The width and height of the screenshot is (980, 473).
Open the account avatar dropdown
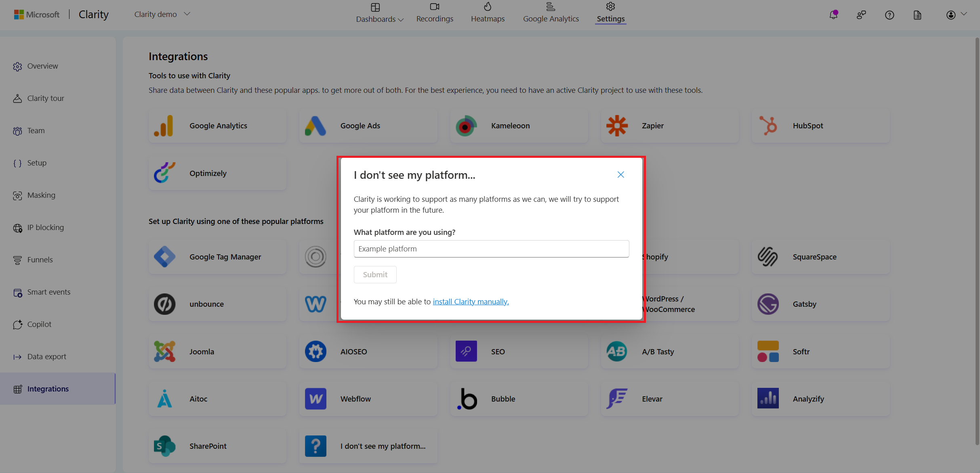point(951,15)
